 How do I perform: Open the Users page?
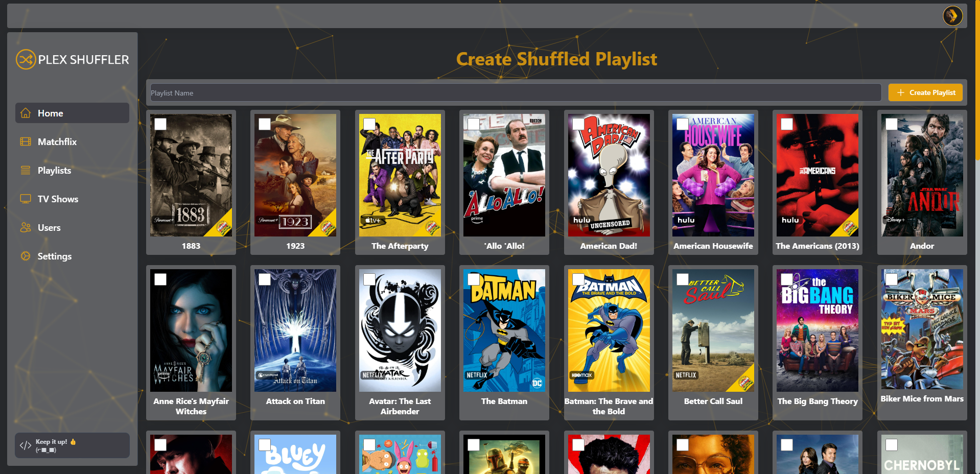(72, 227)
